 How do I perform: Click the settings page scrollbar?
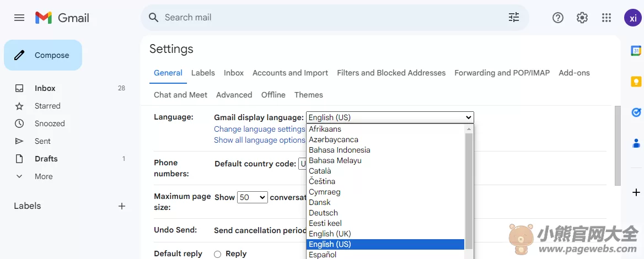point(618,145)
